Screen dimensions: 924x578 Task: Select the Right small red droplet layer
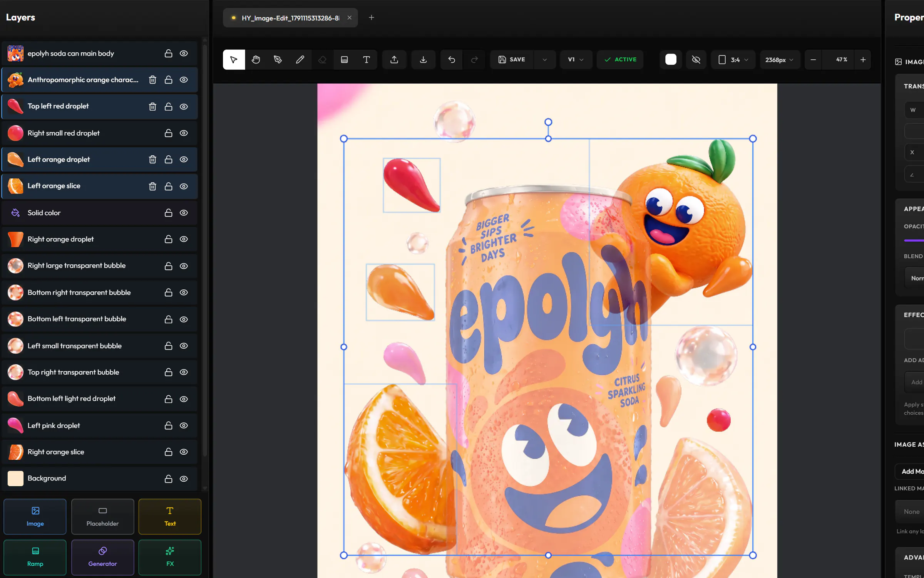[x=99, y=133]
